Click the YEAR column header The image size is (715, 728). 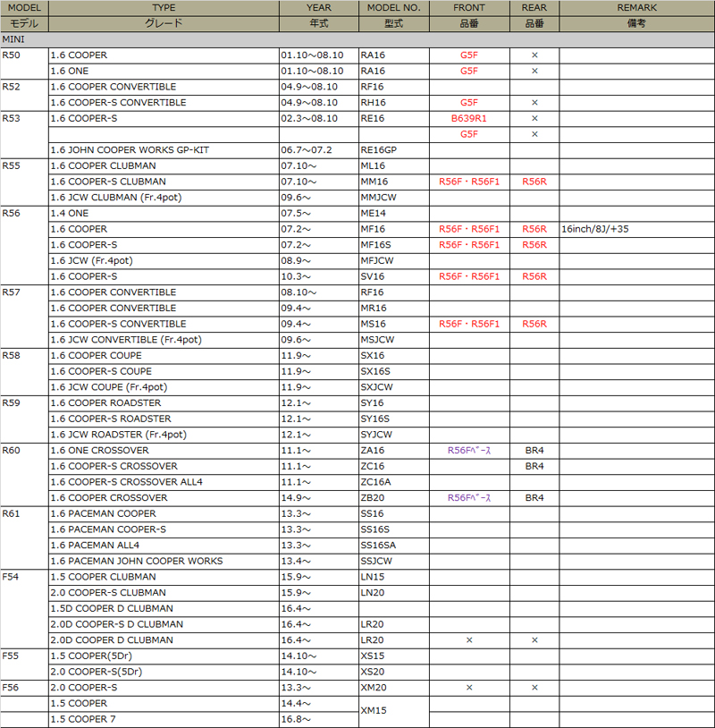[319, 8]
